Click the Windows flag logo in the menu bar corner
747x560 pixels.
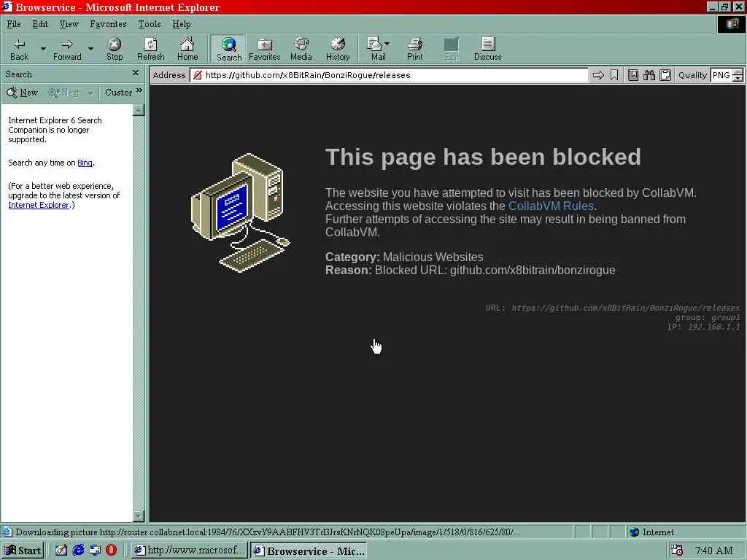pyautogui.click(x=731, y=24)
